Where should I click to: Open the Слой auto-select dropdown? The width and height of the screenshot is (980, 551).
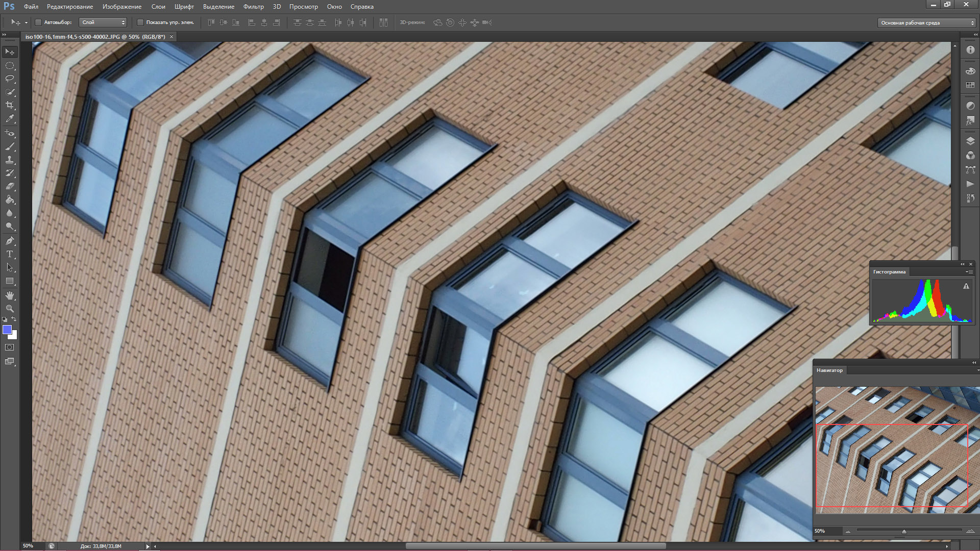[103, 22]
